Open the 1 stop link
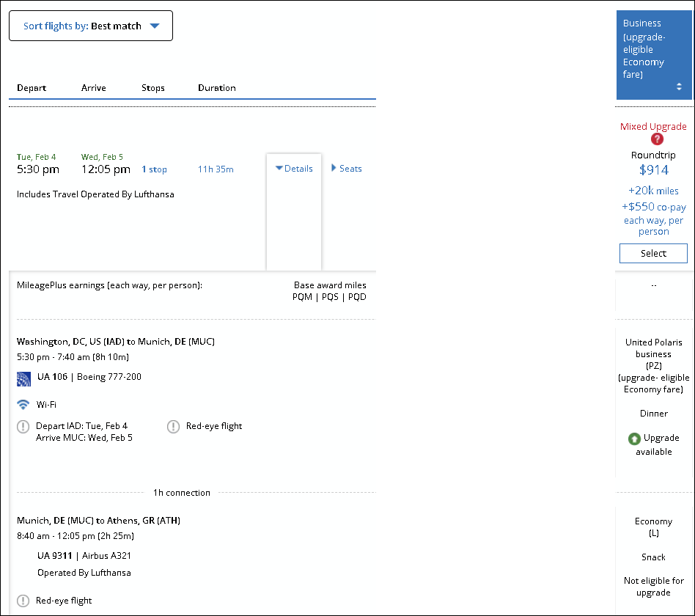The height and width of the screenshot is (616, 695). click(x=154, y=169)
